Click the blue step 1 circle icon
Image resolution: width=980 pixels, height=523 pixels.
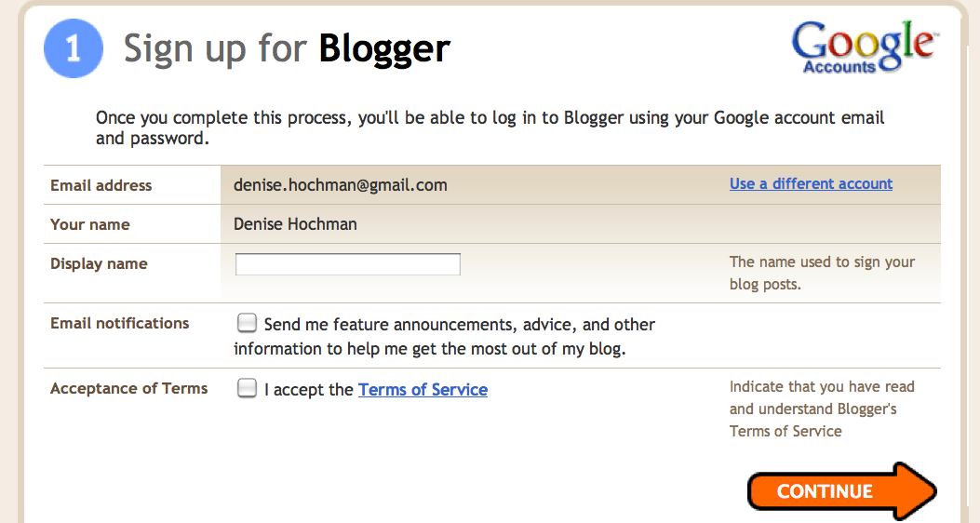pyautogui.click(x=74, y=48)
